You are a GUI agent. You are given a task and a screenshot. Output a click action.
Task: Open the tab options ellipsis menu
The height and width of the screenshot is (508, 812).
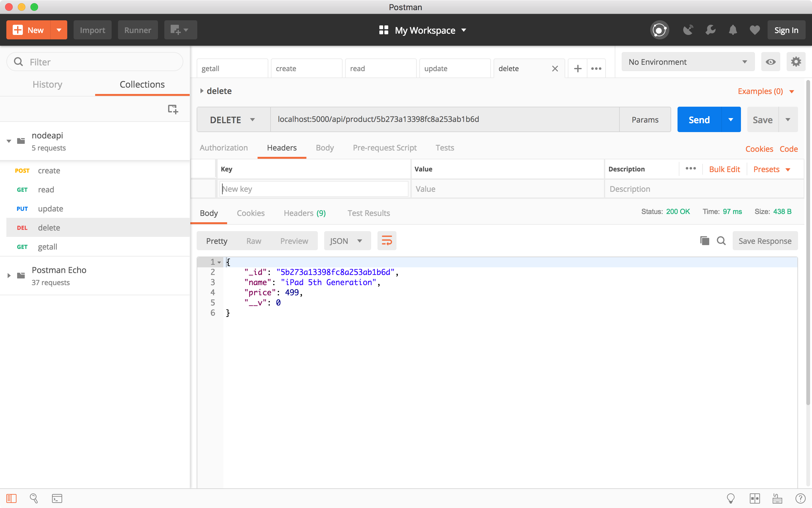(596, 69)
